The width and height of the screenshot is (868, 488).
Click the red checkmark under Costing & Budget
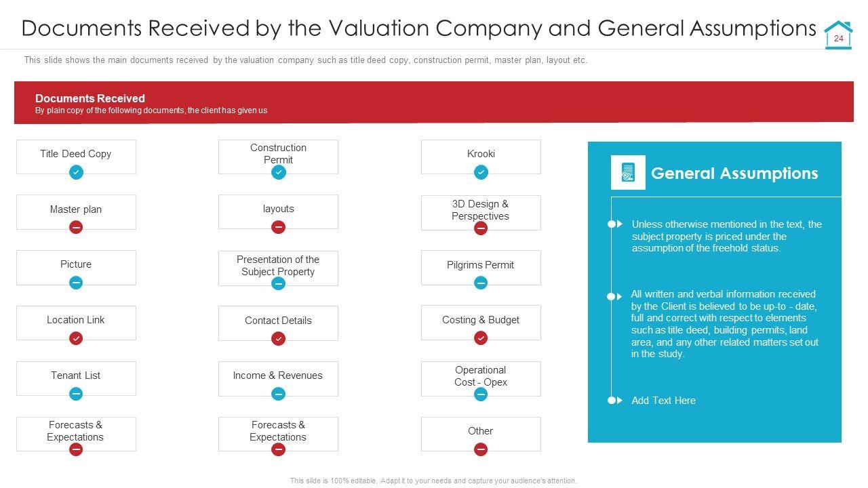pyautogui.click(x=481, y=338)
